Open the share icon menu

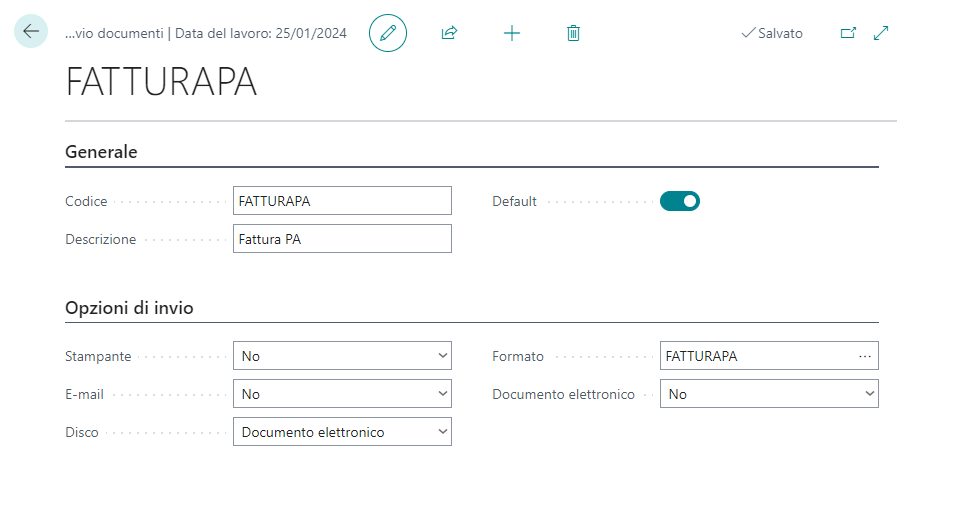449,33
